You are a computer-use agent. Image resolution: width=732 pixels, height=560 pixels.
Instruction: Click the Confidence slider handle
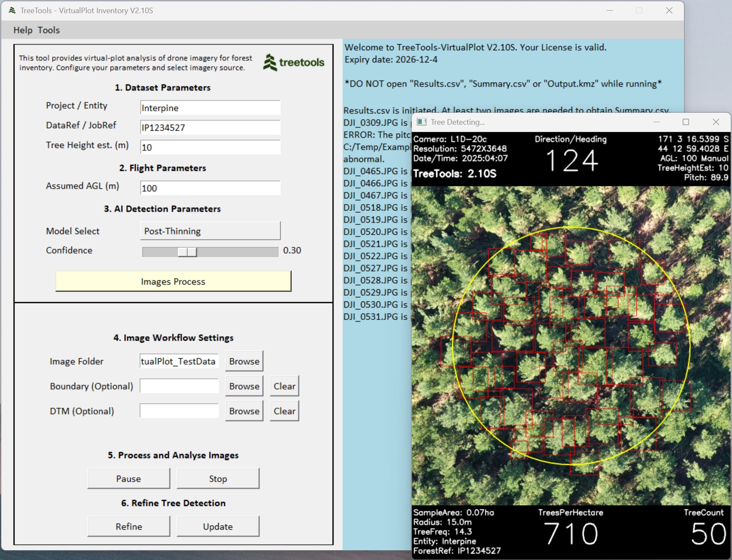tap(187, 252)
